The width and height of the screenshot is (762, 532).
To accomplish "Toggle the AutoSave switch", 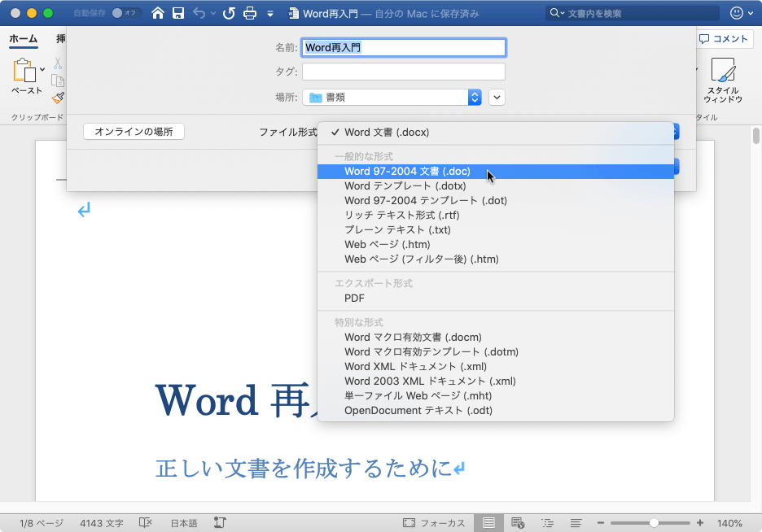I will [x=126, y=13].
